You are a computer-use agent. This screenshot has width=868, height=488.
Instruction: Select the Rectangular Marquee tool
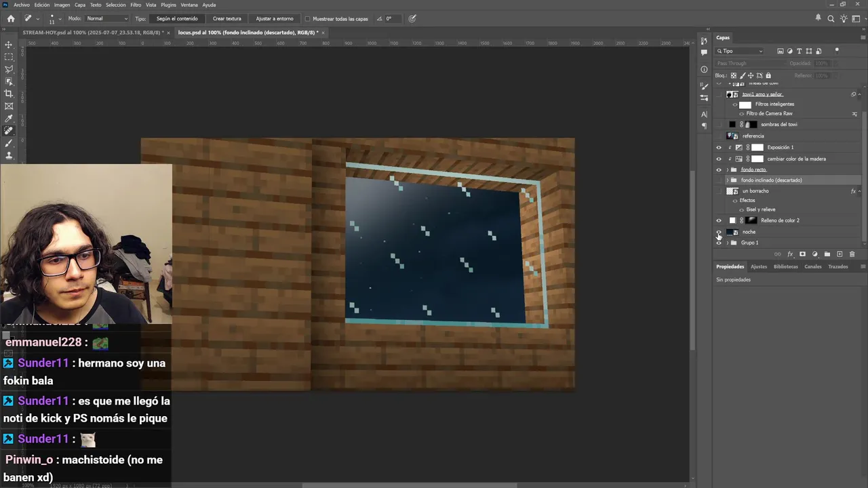point(9,57)
